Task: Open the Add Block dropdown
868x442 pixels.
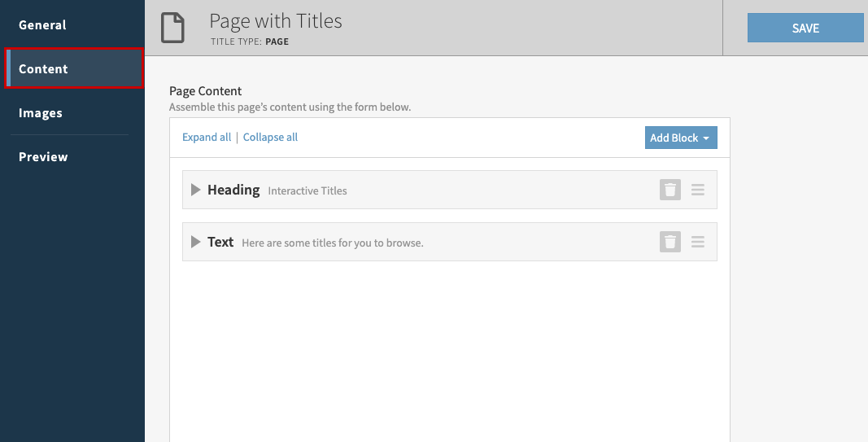Action: coord(680,138)
